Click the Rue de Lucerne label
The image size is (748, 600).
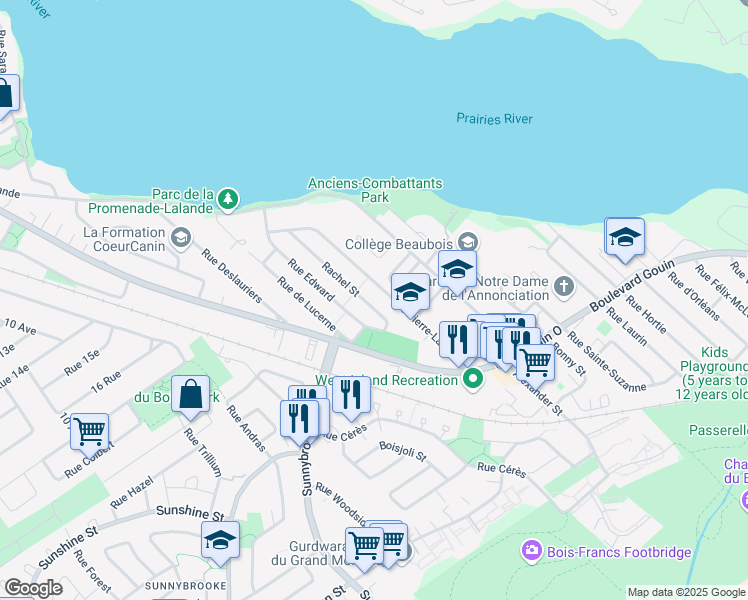[307, 304]
